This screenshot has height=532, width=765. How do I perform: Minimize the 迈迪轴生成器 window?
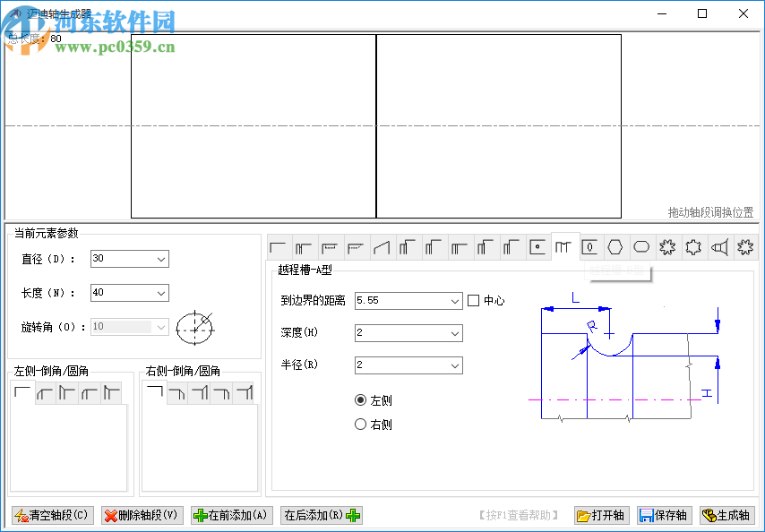(x=662, y=13)
